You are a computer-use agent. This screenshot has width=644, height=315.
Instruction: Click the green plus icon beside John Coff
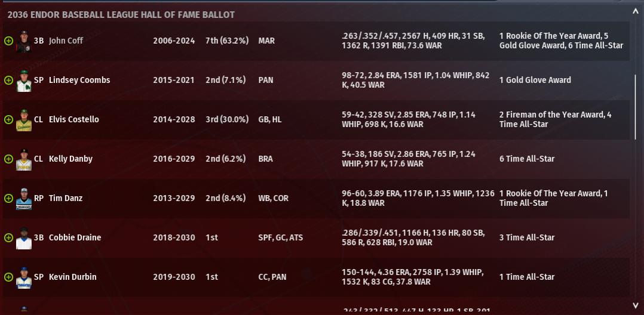[x=8, y=41]
